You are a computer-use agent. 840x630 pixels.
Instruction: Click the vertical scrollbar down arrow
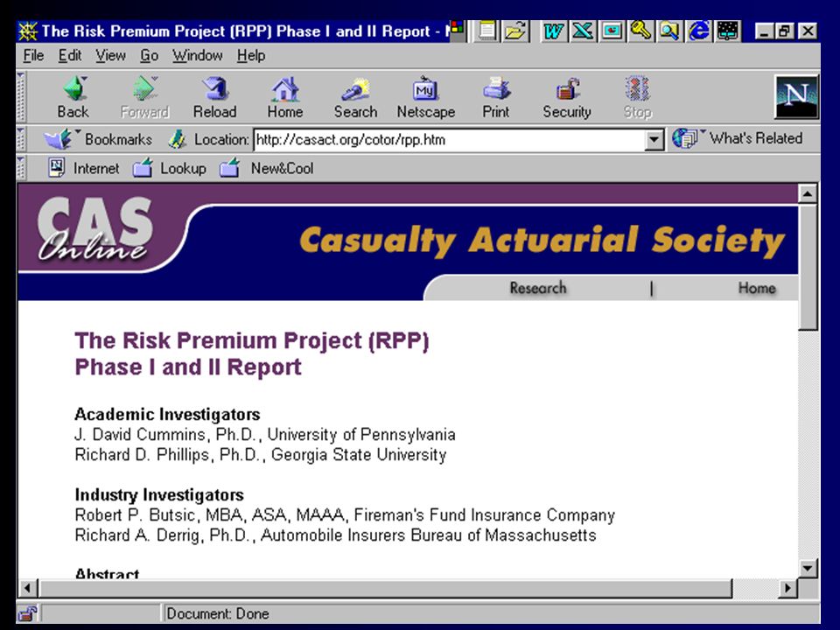pos(808,568)
